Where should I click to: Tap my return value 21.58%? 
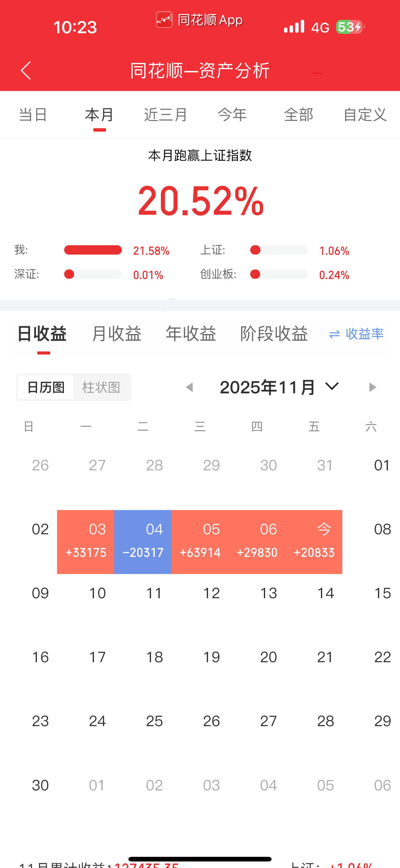click(x=151, y=251)
